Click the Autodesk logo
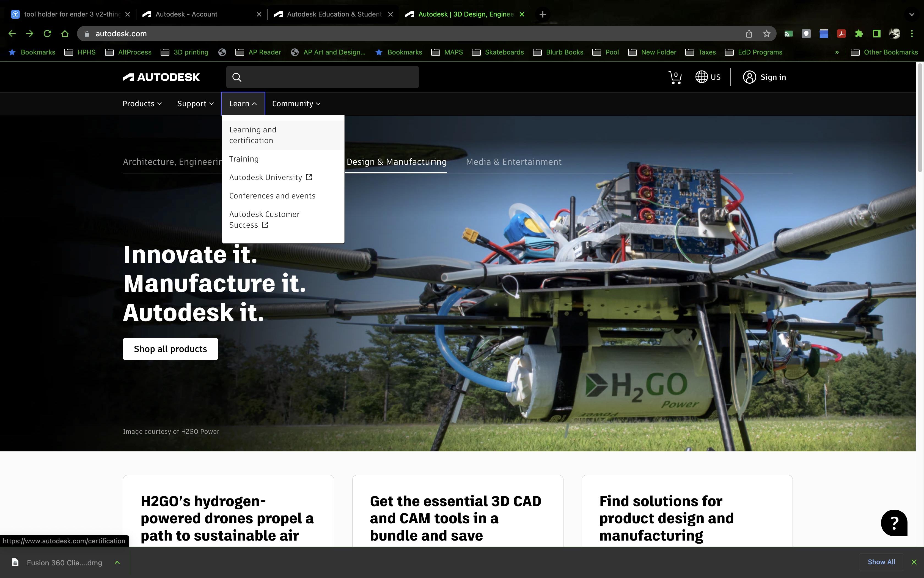 point(161,77)
